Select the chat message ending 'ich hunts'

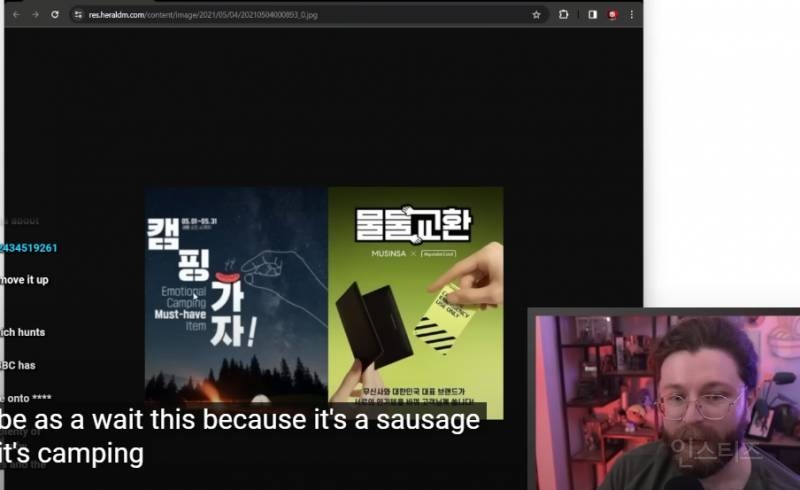(22, 332)
